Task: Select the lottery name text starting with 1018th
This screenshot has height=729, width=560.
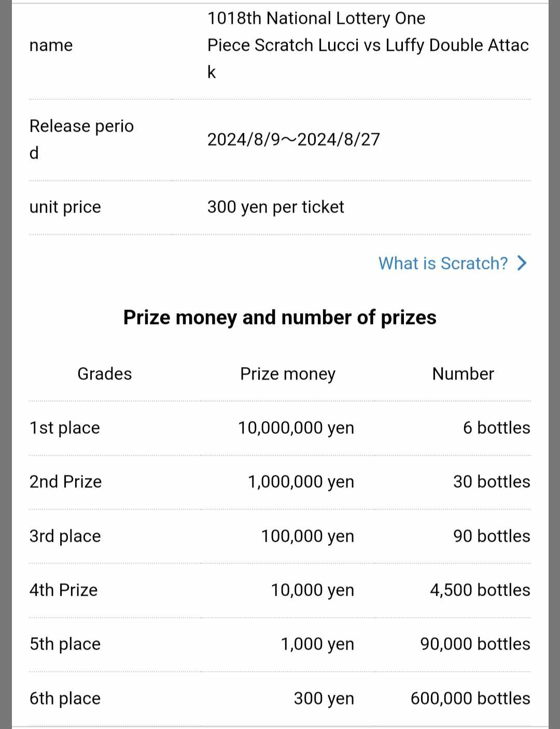Action: click(x=368, y=45)
